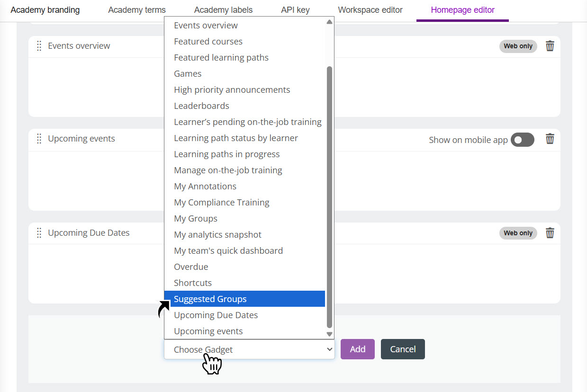Click the Web only badge on Events overview
The height and width of the screenshot is (392, 587).
pyautogui.click(x=518, y=46)
